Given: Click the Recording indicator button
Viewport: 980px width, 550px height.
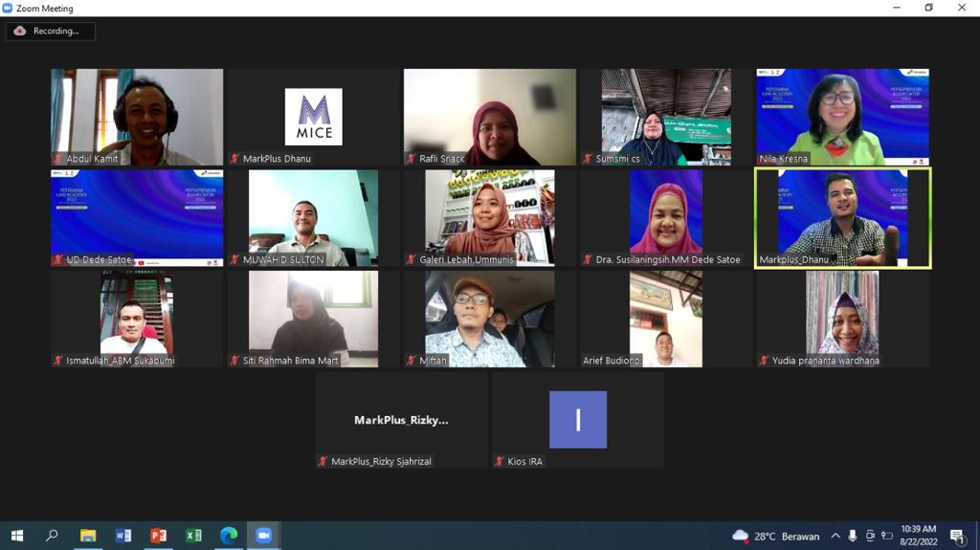Looking at the screenshot, I should click(51, 31).
